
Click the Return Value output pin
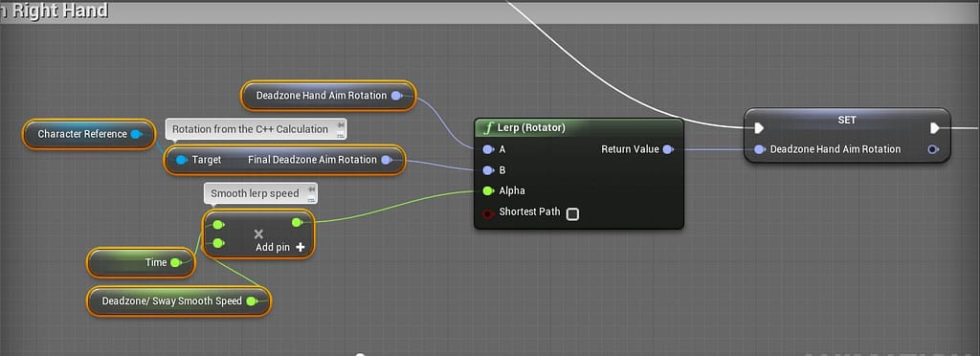click(668, 149)
